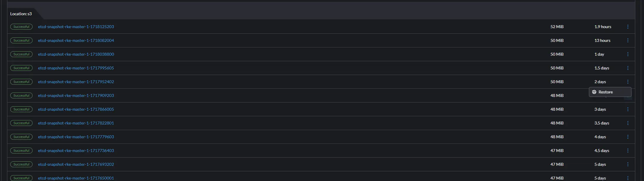Open the snapshot link ending in 1717736403

(76, 151)
